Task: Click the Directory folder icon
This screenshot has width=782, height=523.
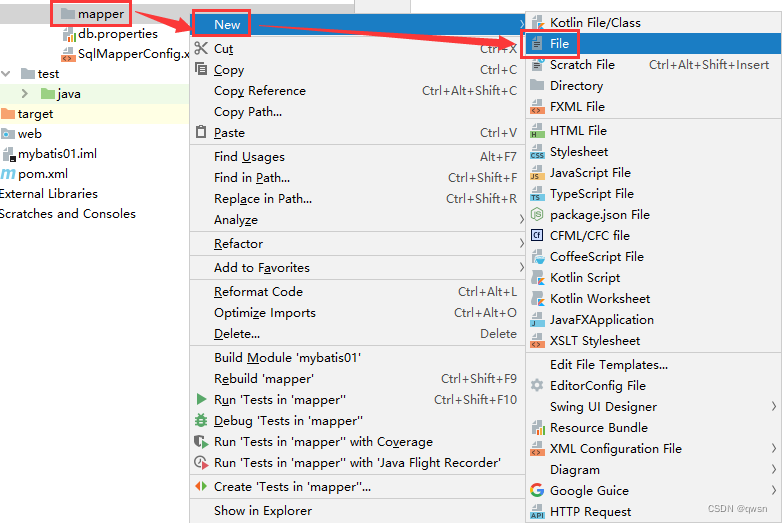Action: coord(537,86)
